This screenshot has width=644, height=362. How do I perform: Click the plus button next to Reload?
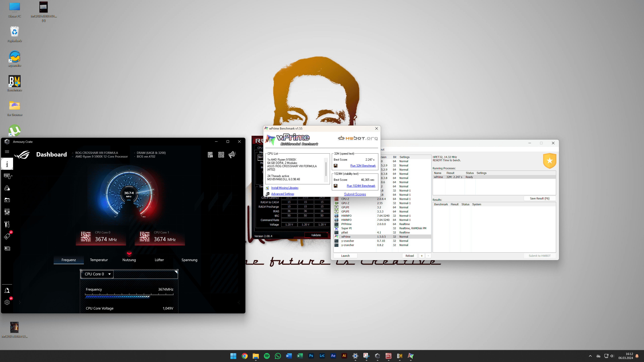click(422, 256)
